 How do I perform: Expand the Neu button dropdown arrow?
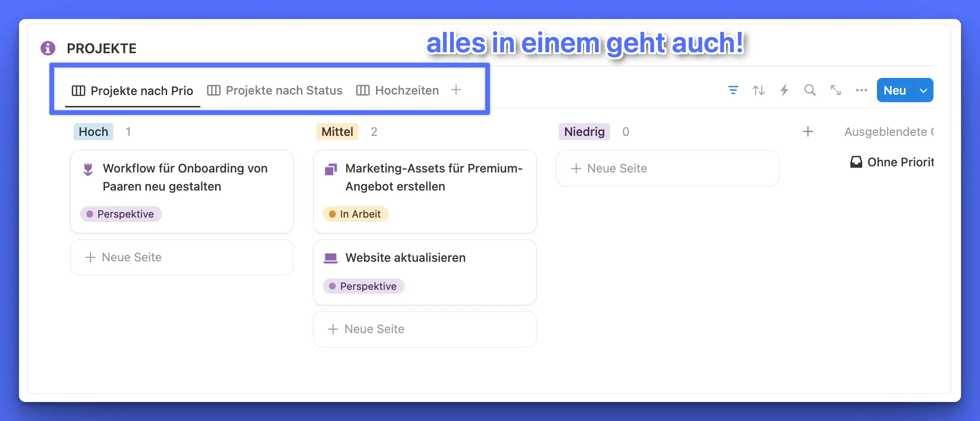coord(923,90)
